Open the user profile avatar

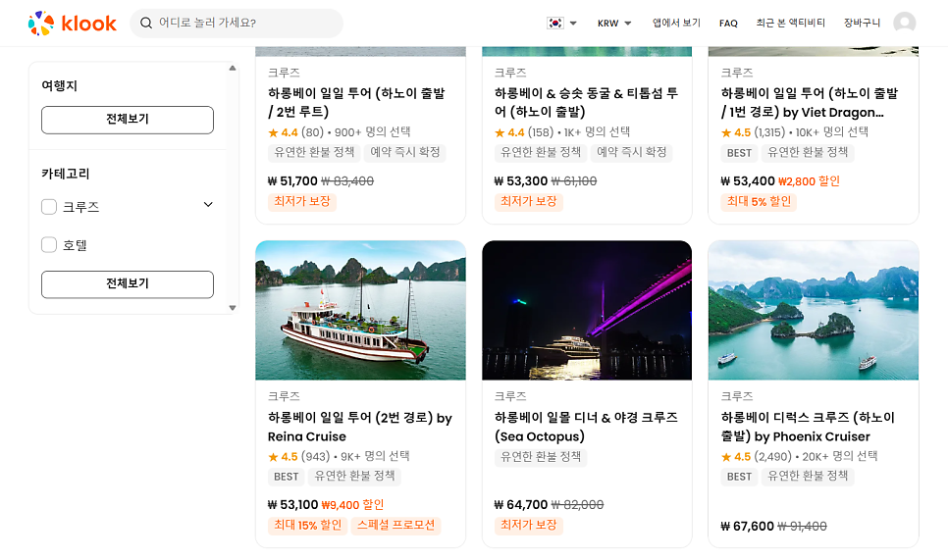(905, 23)
